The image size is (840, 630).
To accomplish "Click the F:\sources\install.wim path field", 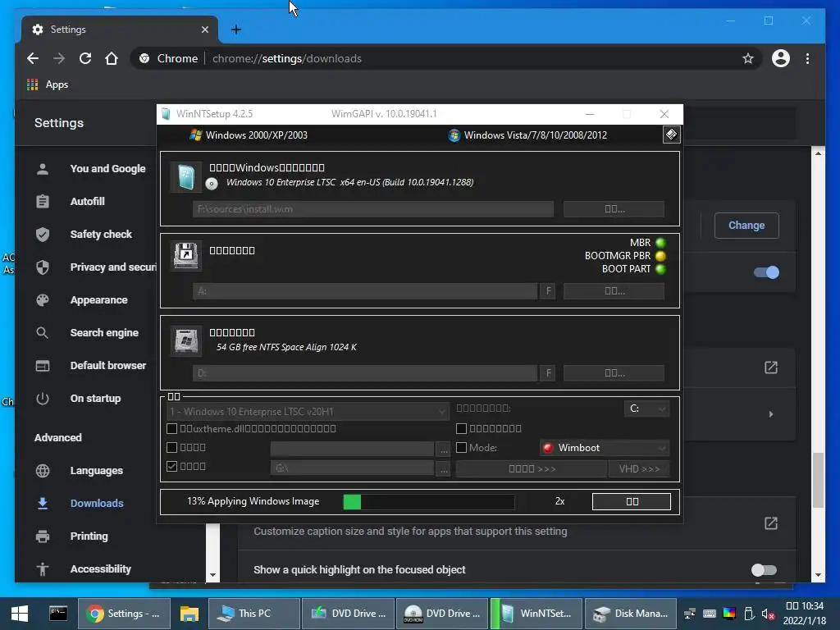I will pyautogui.click(x=373, y=209).
